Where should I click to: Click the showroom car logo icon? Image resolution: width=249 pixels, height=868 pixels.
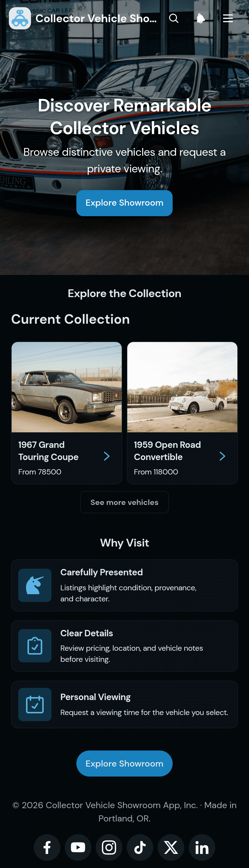20,18
